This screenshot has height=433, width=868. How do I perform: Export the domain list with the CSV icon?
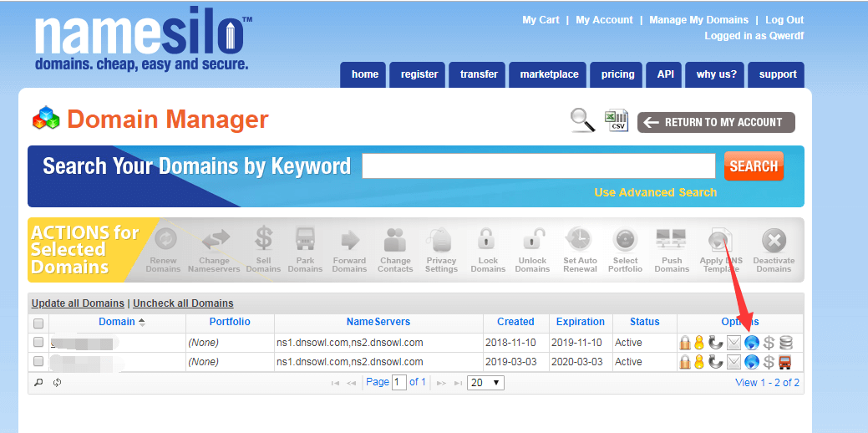[x=617, y=120]
